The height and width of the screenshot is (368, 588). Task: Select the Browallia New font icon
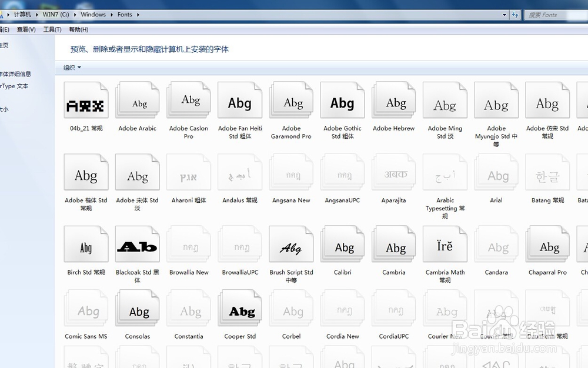coord(189,243)
